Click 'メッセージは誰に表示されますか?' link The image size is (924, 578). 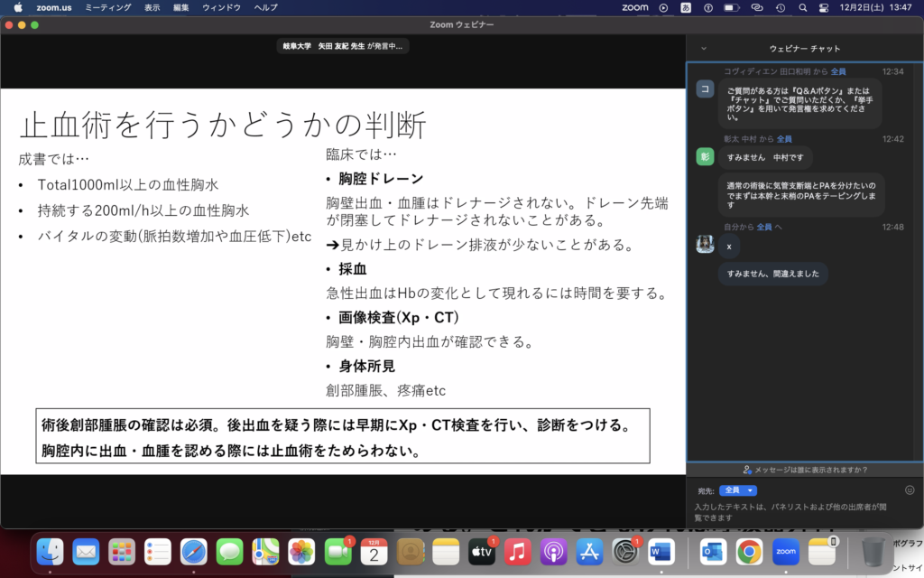pos(805,470)
